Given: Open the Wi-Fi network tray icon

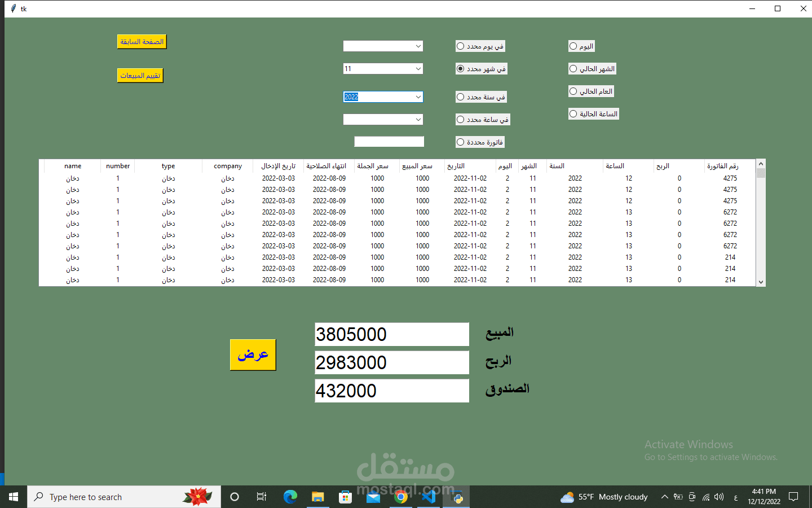Looking at the screenshot, I should coord(705,497).
